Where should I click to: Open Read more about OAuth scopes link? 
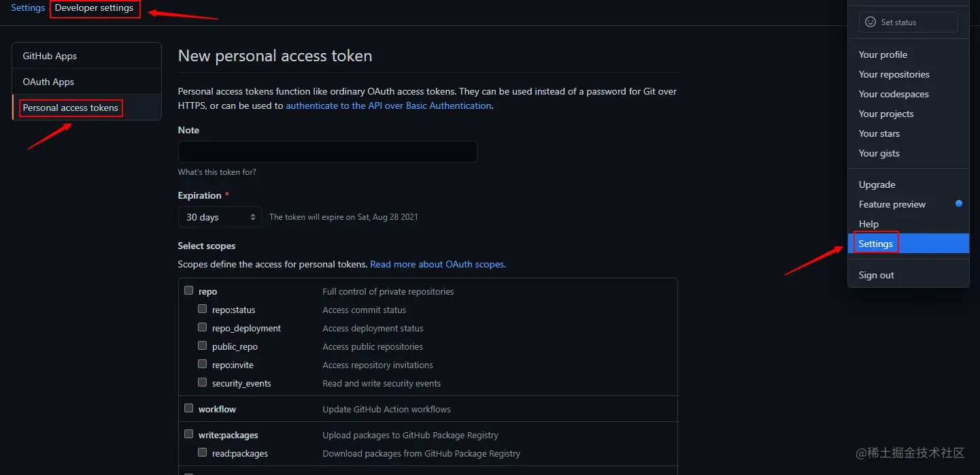tap(438, 264)
